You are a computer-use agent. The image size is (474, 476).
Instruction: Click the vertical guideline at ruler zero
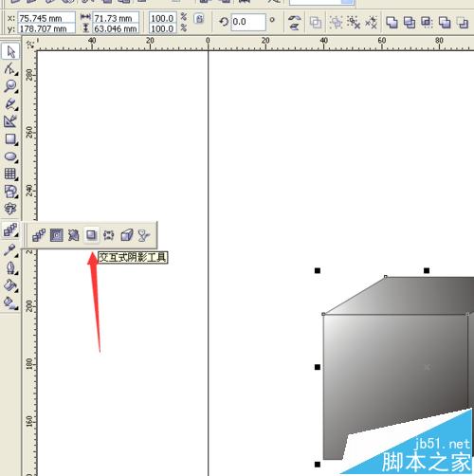[x=209, y=263]
